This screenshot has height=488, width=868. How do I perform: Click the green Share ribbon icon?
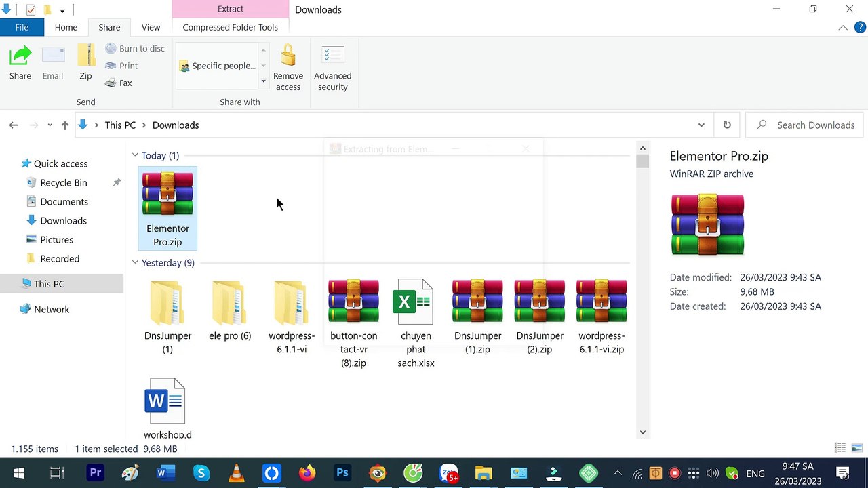[20, 62]
